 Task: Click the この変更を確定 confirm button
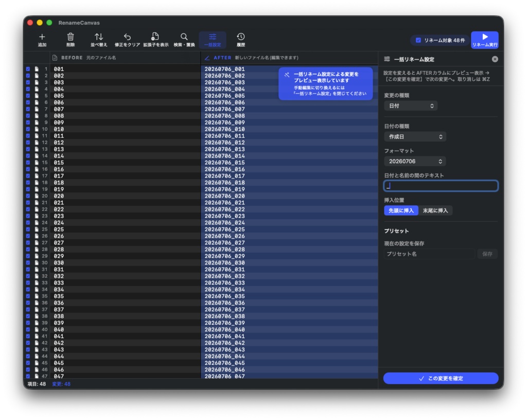pos(441,378)
